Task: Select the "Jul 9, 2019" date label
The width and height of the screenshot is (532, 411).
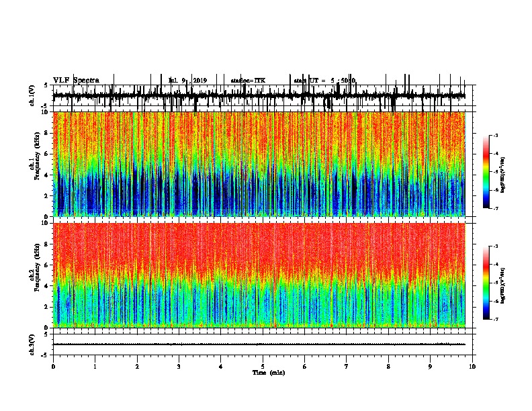Action: (187, 81)
